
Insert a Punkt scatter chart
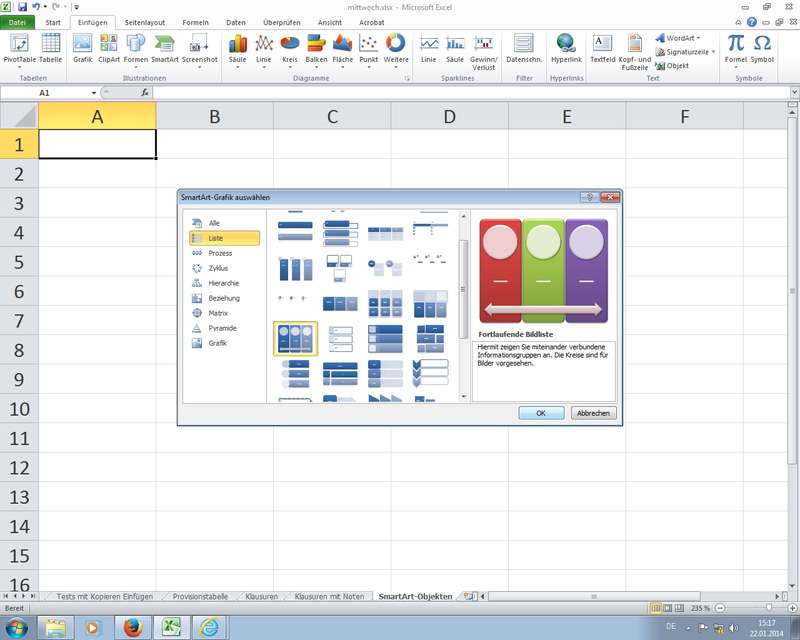point(368,48)
